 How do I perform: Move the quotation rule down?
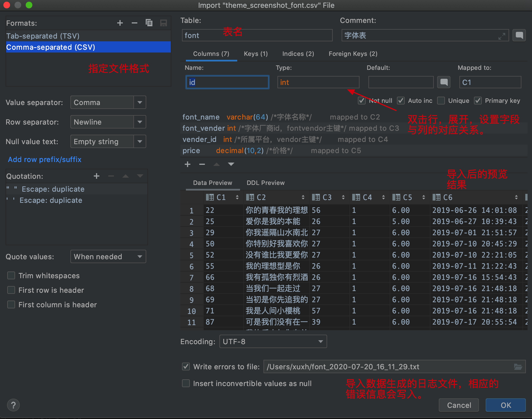140,176
